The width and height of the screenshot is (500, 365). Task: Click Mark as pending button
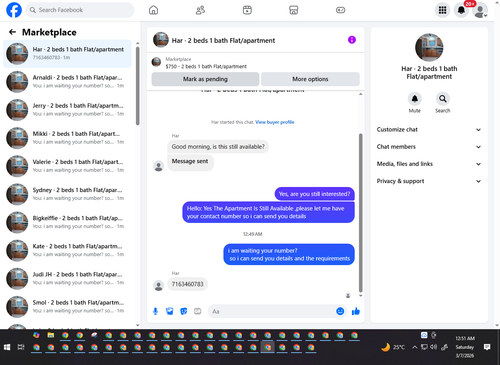pyautogui.click(x=205, y=79)
